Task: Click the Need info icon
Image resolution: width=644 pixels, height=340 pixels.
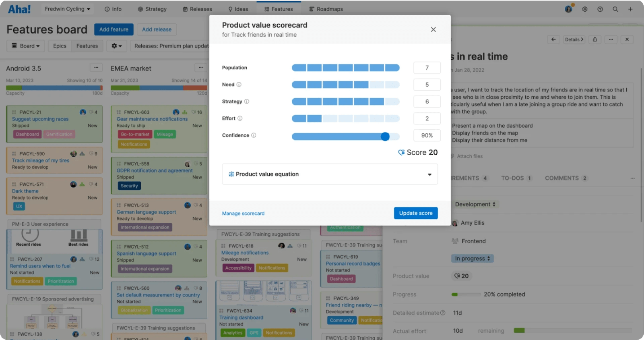Action: click(239, 85)
